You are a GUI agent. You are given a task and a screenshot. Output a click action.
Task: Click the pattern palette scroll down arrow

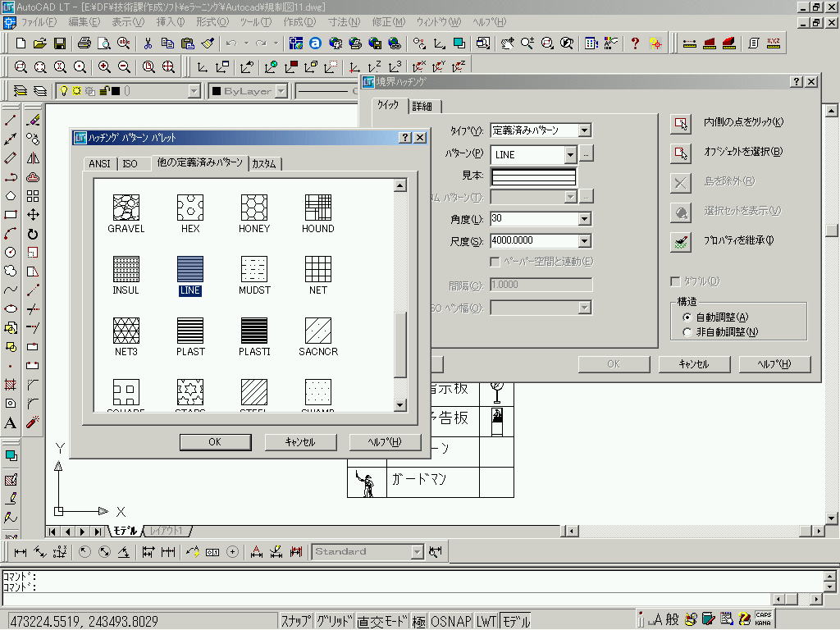(399, 404)
